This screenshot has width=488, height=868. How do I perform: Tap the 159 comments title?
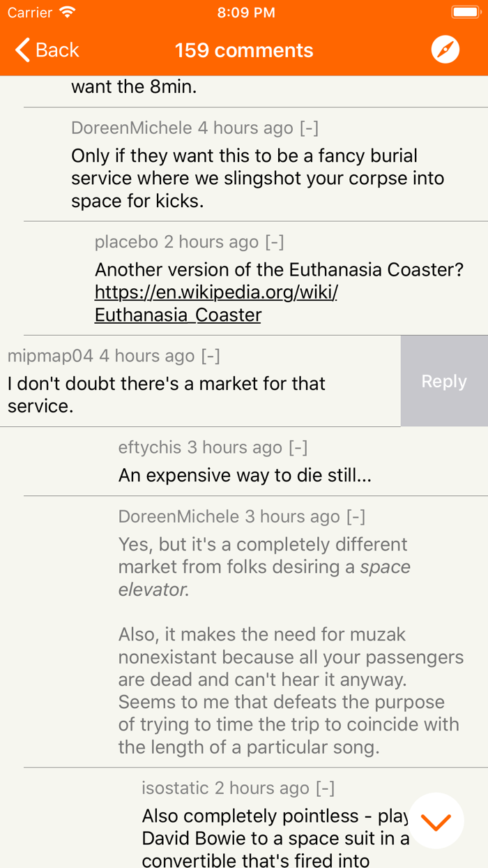244,50
